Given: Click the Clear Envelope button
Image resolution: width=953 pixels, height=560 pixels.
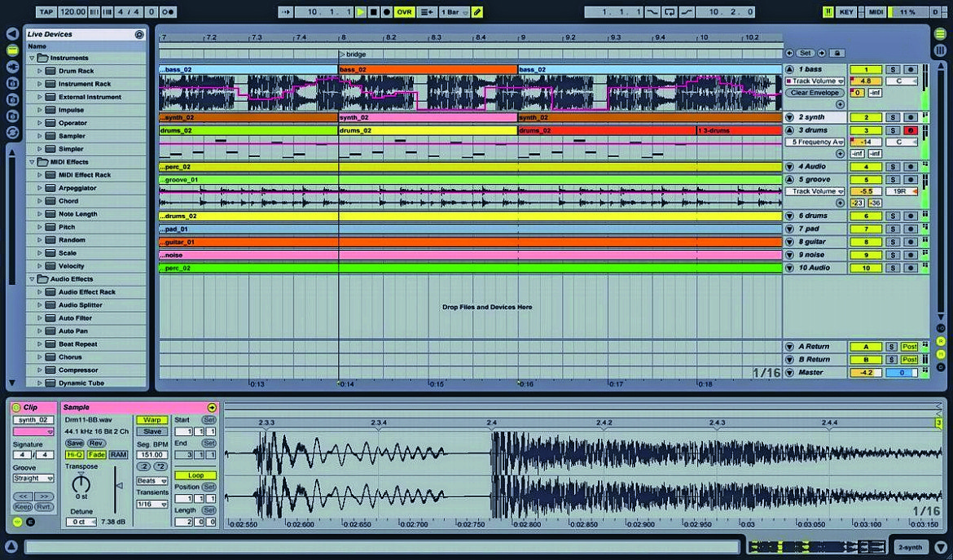Looking at the screenshot, I should tap(815, 93).
